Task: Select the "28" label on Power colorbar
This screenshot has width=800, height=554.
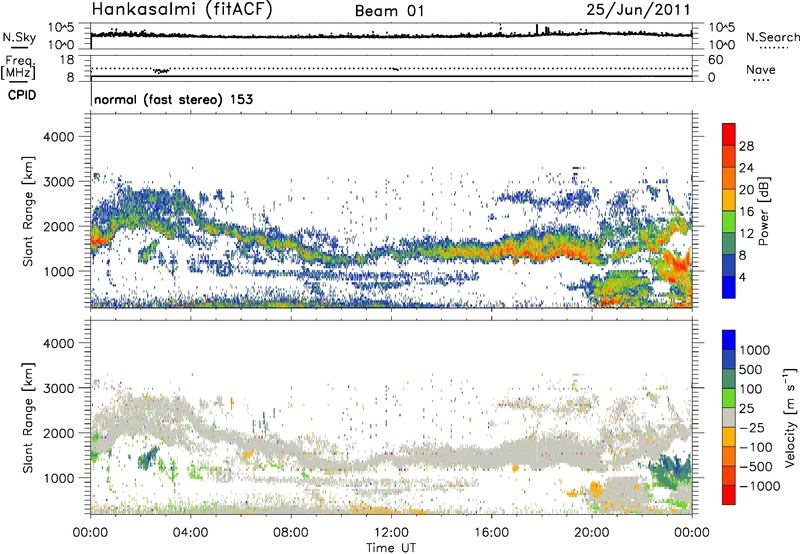Action: pos(746,146)
